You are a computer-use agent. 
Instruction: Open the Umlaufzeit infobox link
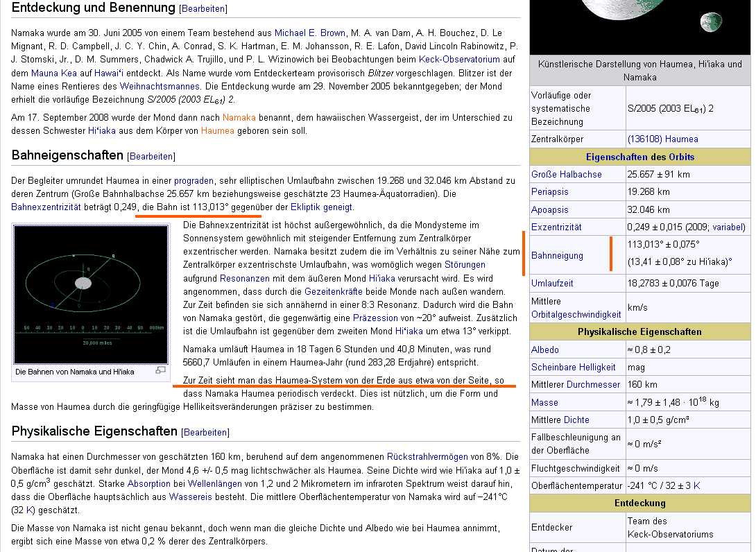pos(552,284)
